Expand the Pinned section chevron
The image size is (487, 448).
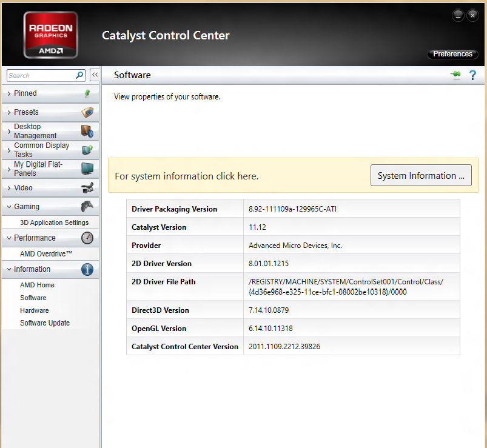pyautogui.click(x=8, y=93)
